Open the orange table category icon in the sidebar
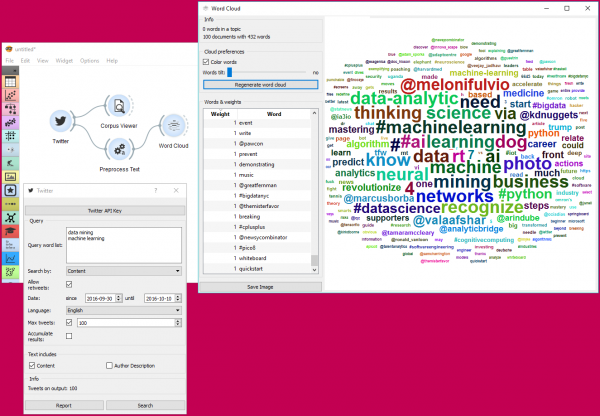This screenshot has height=416, width=600. pos(10,82)
